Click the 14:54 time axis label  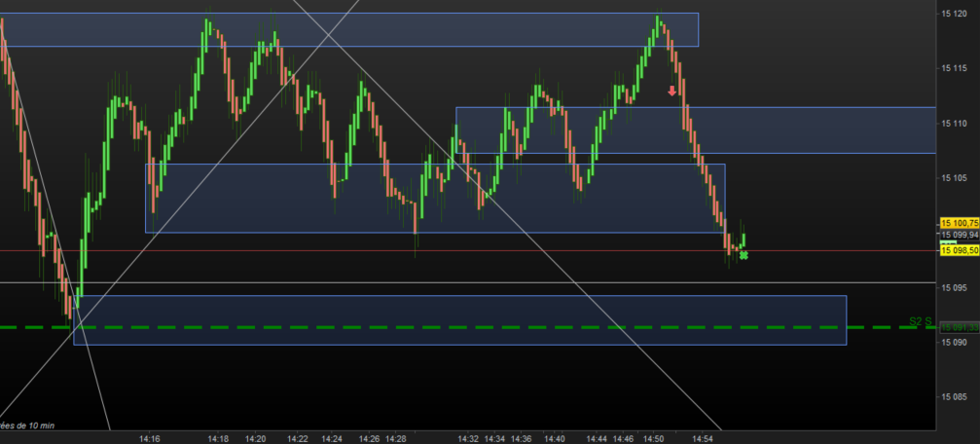point(703,439)
